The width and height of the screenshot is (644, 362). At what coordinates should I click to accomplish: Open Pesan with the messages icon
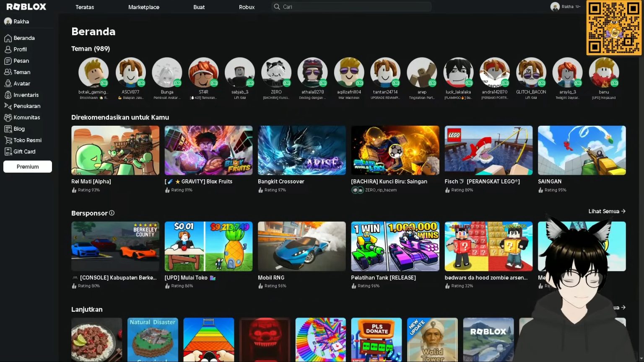tap(8, 61)
